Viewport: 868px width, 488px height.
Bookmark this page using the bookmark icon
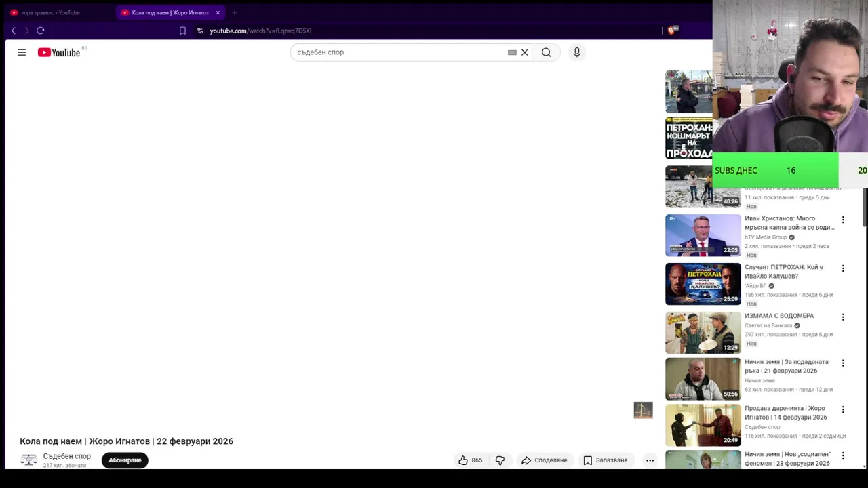(182, 30)
